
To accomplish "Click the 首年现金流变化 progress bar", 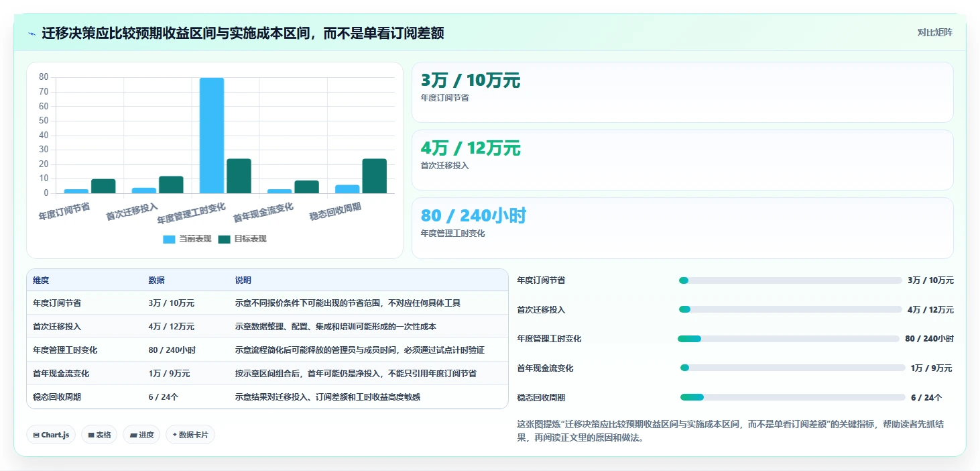I will [792, 368].
